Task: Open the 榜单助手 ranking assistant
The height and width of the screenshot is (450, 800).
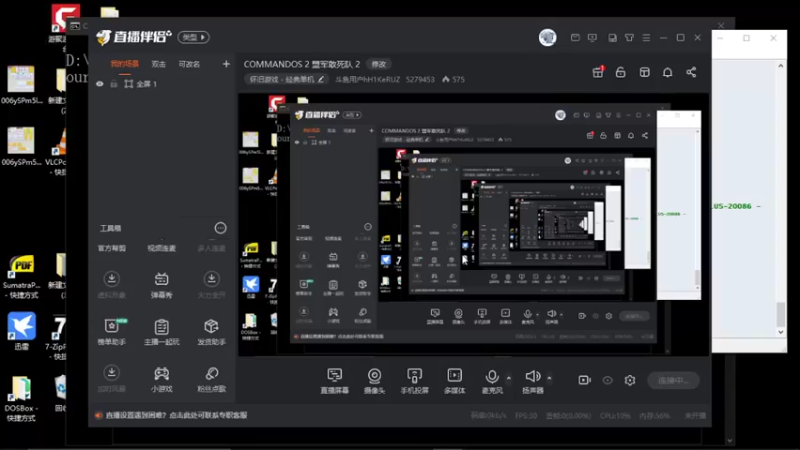Action: [x=112, y=332]
